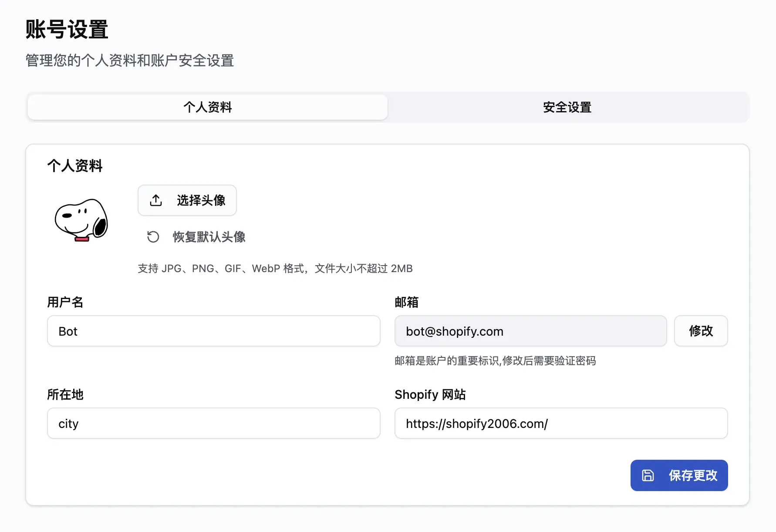Image resolution: width=776 pixels, height=532 pixels.
Task: Click the 账号设置 page title
Action: 67,29
